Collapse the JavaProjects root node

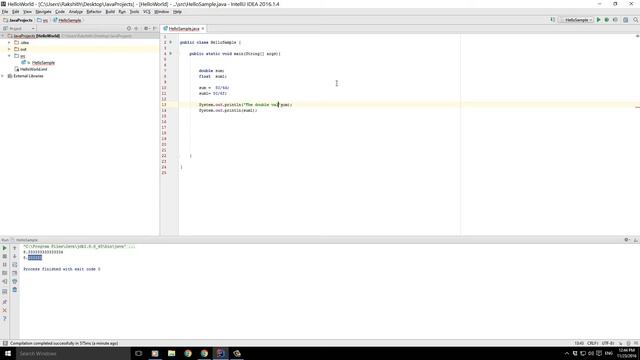[x=3, y=36]
